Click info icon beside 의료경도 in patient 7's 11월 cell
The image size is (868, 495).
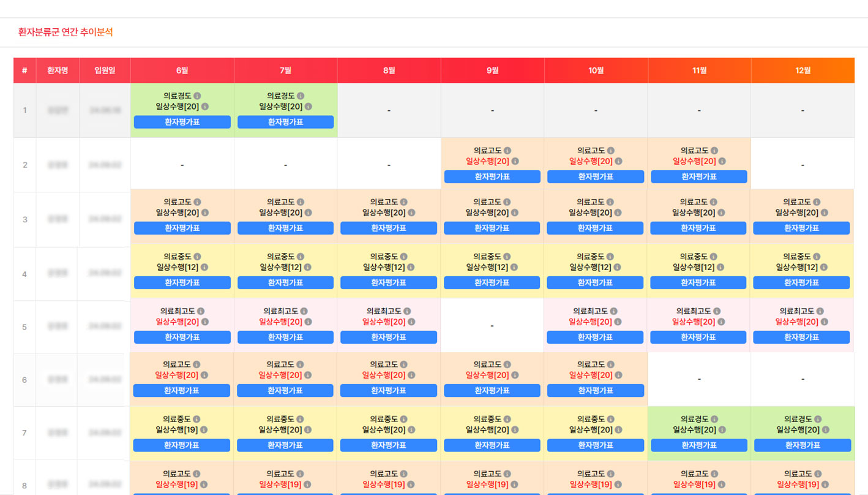click(x=714, y=420)
